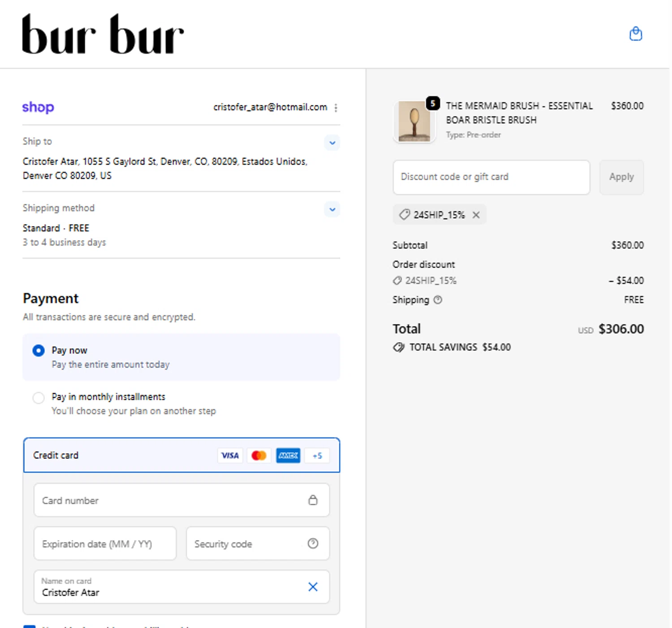Viewport: 672px width, 628px height.
Task: Click the Standard · FREE shipping text
Action: click(56, 228)
